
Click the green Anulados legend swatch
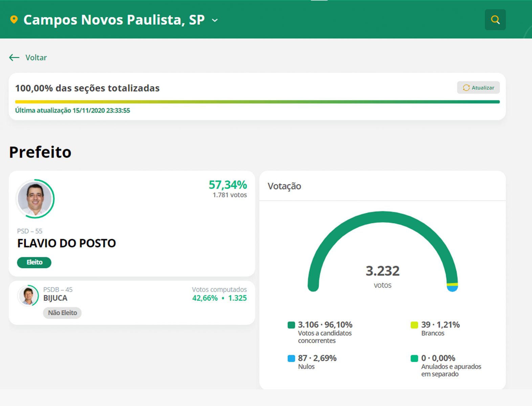click(x=414, y=358)
